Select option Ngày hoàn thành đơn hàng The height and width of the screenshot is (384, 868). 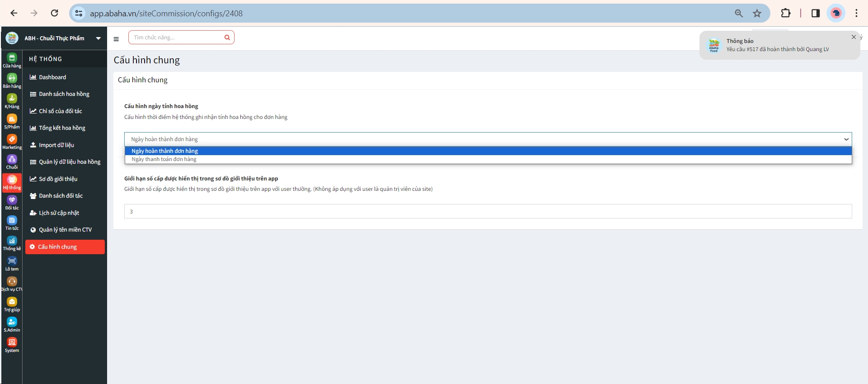(164, 151)
